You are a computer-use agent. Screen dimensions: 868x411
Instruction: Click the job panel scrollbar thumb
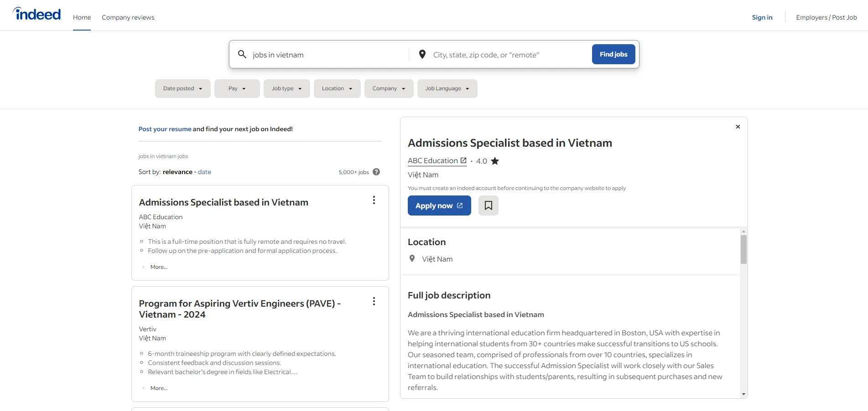point(743,249)
